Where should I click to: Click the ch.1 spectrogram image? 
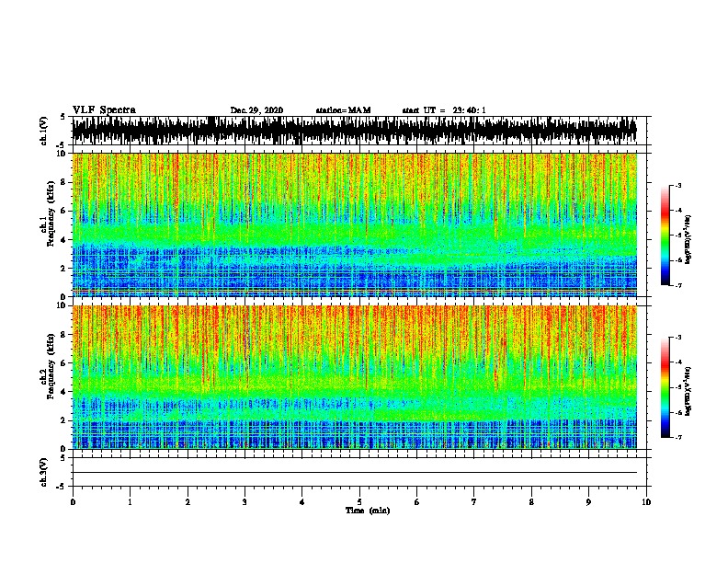tap(354, 224)
